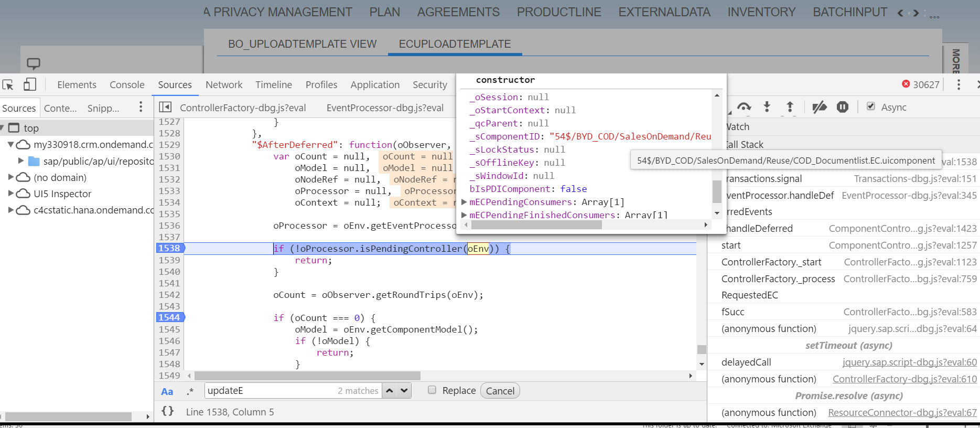Go to next search match arrow
The width and height of the screenshot is (980, 428).
point(404,391)
